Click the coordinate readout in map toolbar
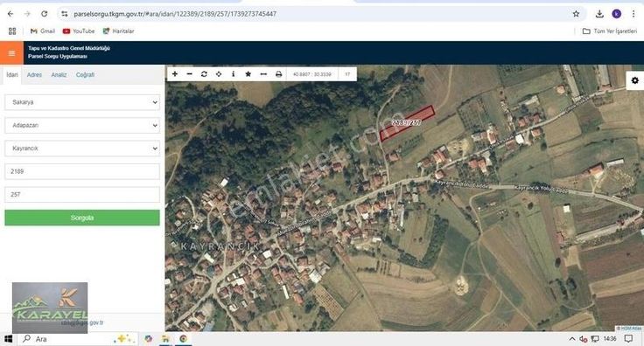The height and width of the screenshot is (346, 644). pyautogui.click(x=312, y=74)
